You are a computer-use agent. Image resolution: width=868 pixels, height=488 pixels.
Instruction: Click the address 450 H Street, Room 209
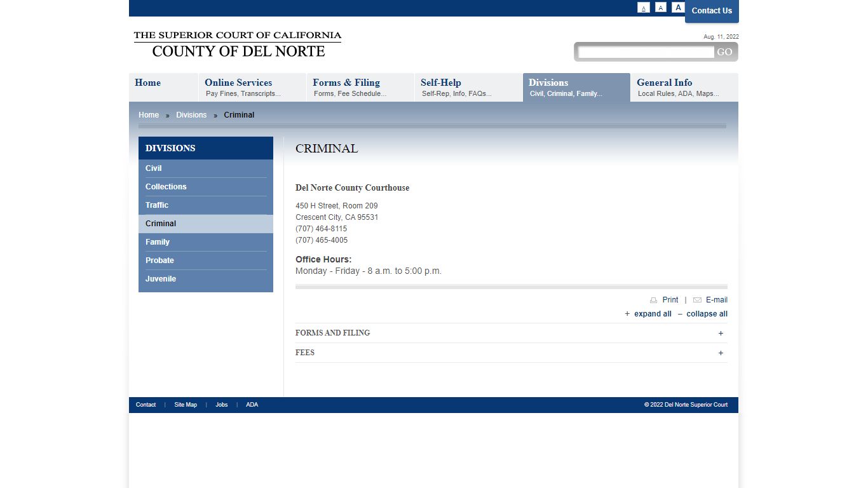pos(337,206)
